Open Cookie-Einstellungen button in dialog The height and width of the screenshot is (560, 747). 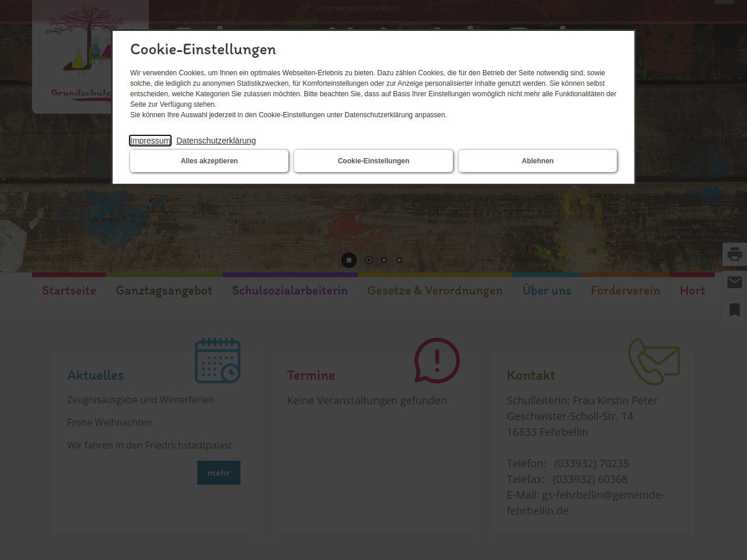[373, 161]
